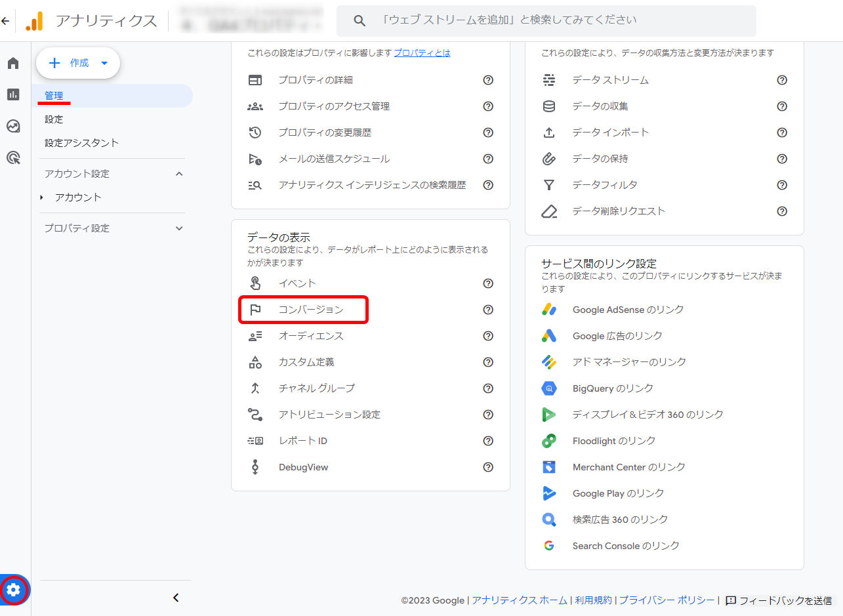Screen dimensions: 843x616
Task: Open Google AdSense のリンク
Action: pyautogui.click(x=628, y=310)
